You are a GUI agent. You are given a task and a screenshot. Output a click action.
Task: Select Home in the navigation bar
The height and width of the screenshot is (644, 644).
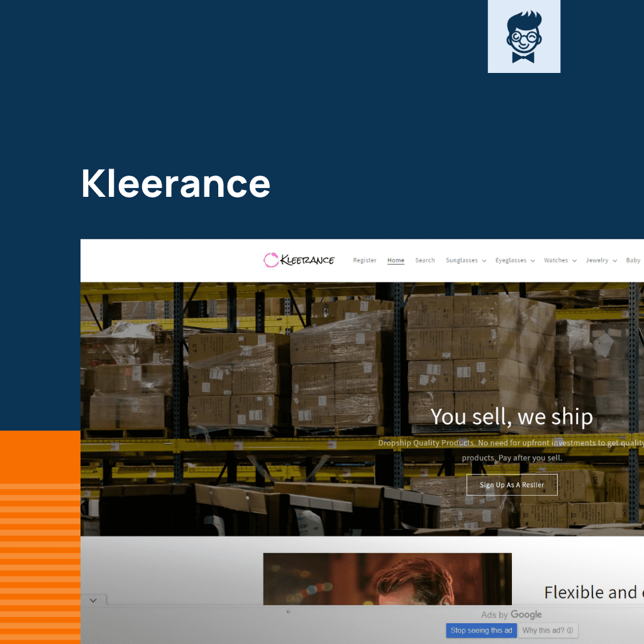[396, 260]
